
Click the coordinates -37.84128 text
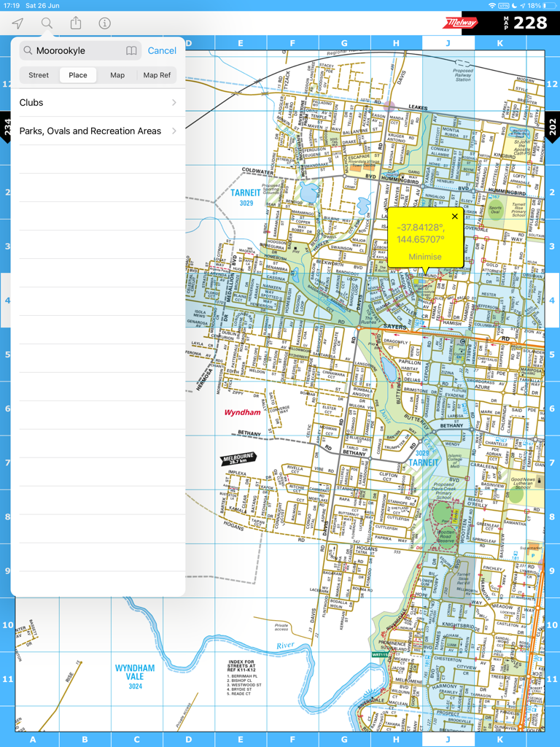click(421, 233)
